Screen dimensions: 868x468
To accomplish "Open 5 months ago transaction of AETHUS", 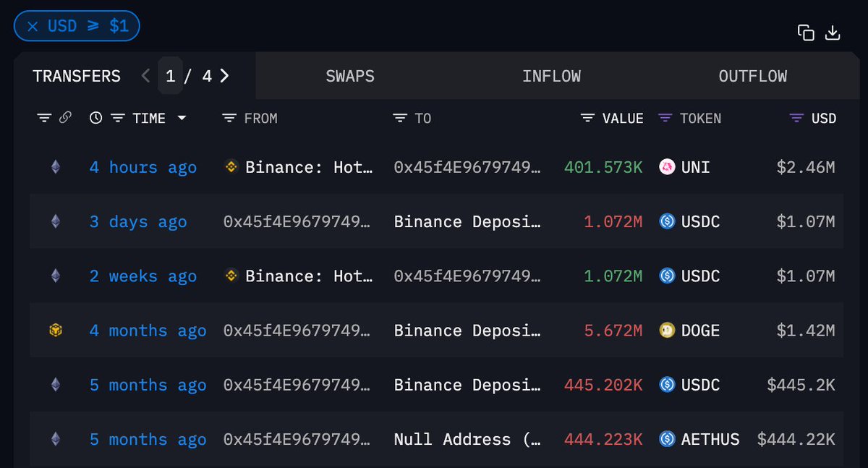I will 148,439.
